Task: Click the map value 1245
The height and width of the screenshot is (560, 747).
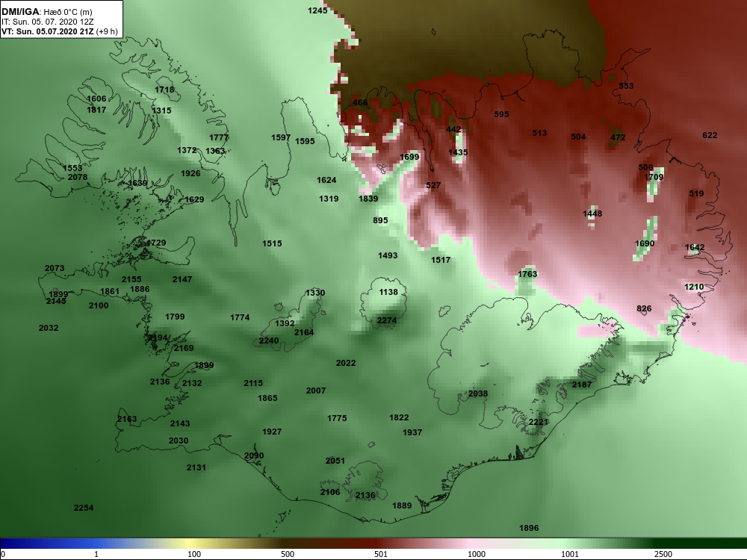Action: coord(317,10)
